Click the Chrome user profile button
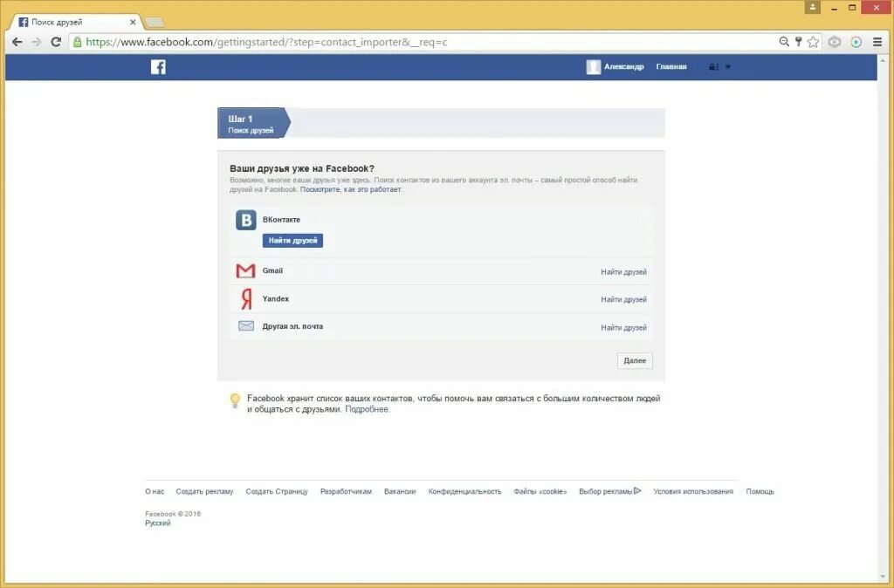Viewport: 894px width, 588px height. [x=813, y=7]
